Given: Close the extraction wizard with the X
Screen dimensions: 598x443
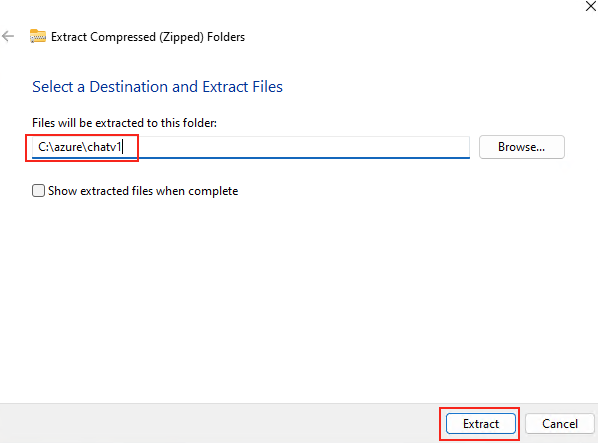Looking at the screenshot, I should click(x=590, y=6).
